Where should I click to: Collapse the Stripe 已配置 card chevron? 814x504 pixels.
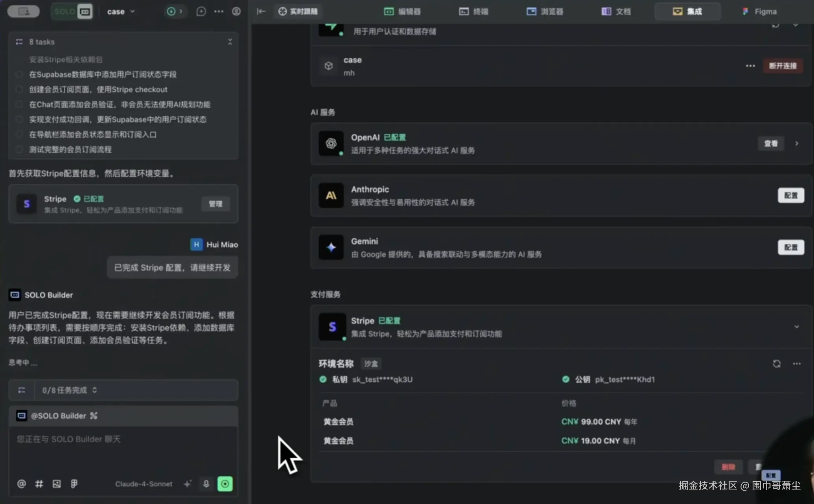point(797,327)
